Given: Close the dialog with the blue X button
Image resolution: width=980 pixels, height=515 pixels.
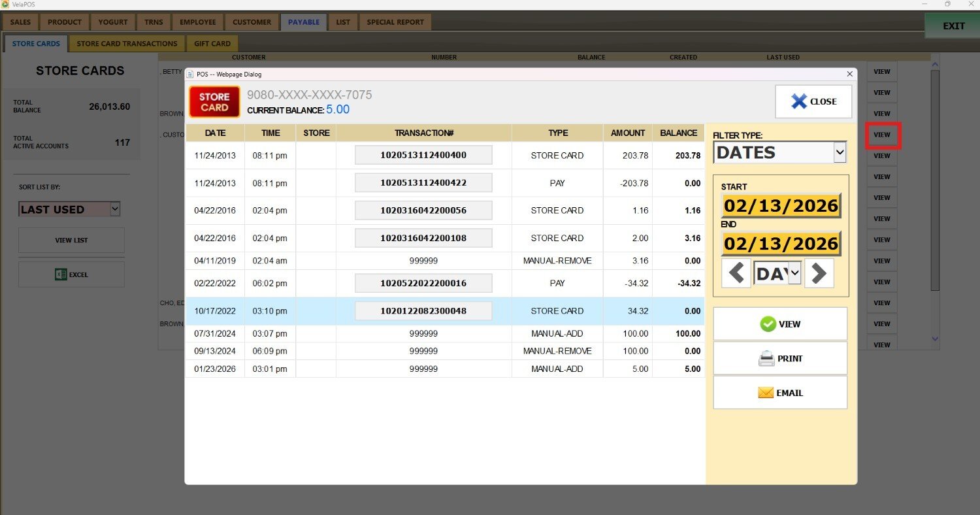Looking at the screenshot, I should 813,101.
